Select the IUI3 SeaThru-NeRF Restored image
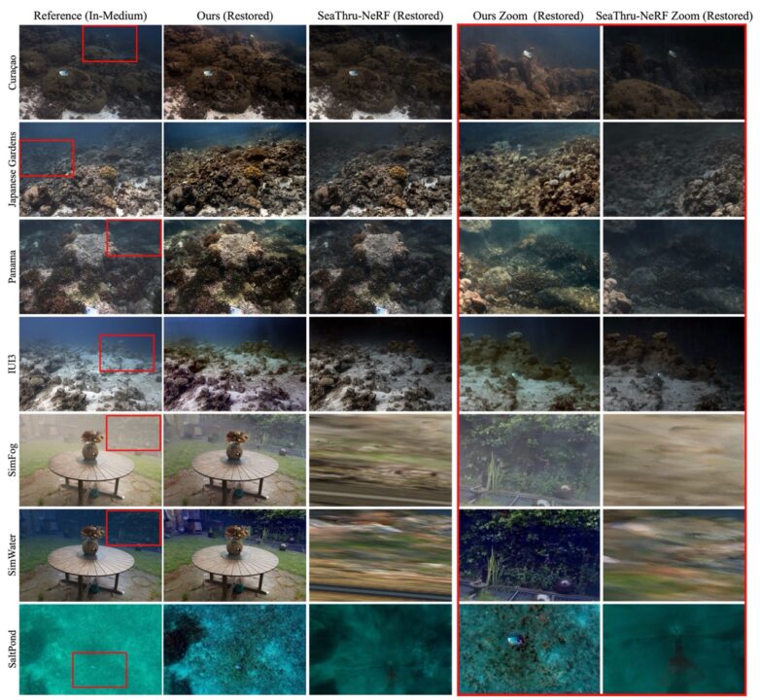The width and height of the screenshot is (760, 700). point(380,364)
